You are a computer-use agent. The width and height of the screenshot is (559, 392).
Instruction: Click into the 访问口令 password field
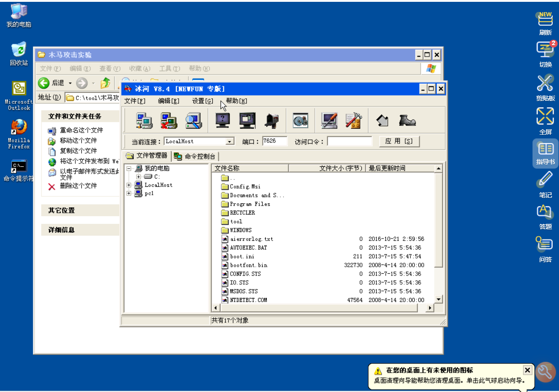349,141
